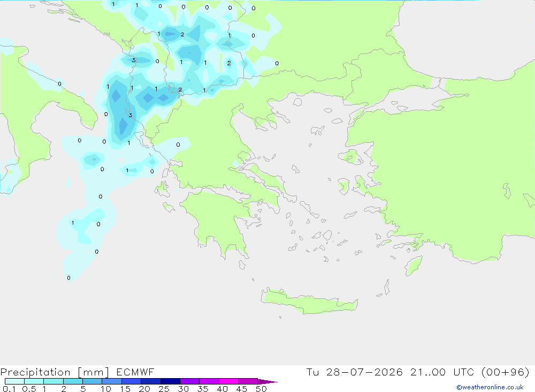Click the over-50 mm arrow tip of legend

pyautogui.click(x=267, y=382)
